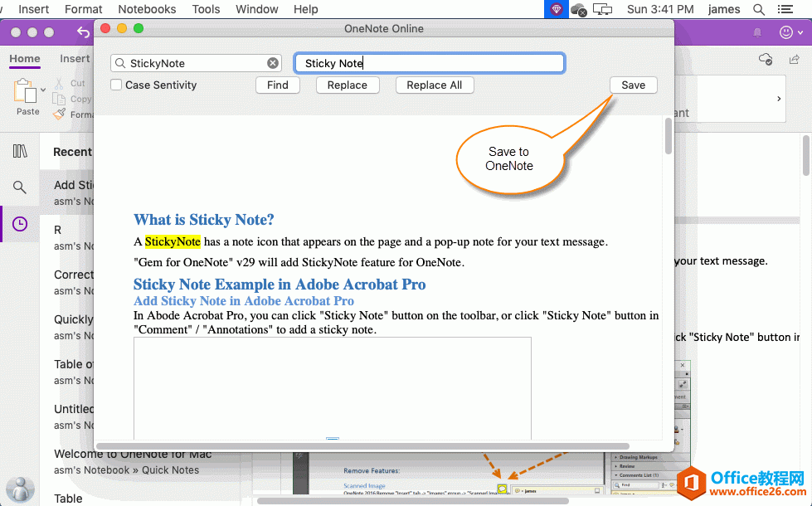
Task: Click the Gem diamond icon in menu bar
Action: tap(555, 9)
